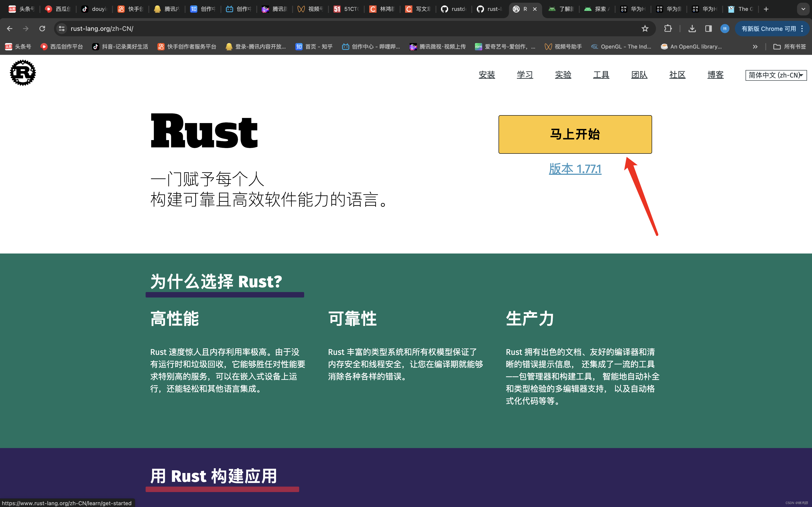
Task: Open the Chrome profile avatar
Action: [725, 29]
